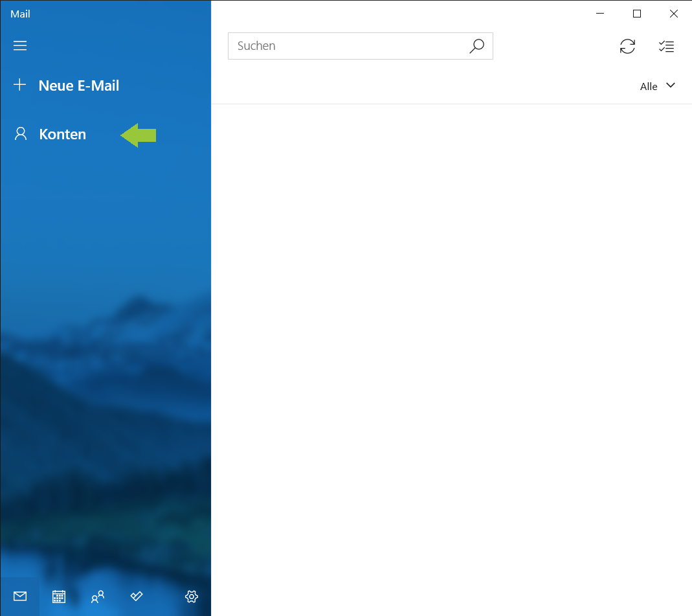The height and width of the screenshot is (616, 692).
Task: Click the person icon beside Konten
Action: click(x=21, y=134)
